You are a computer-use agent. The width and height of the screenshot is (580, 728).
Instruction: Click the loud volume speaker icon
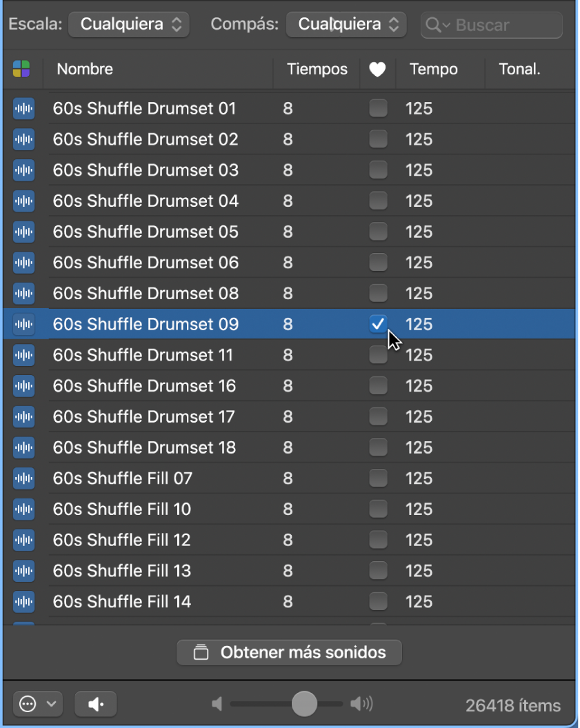click(361, 704)
